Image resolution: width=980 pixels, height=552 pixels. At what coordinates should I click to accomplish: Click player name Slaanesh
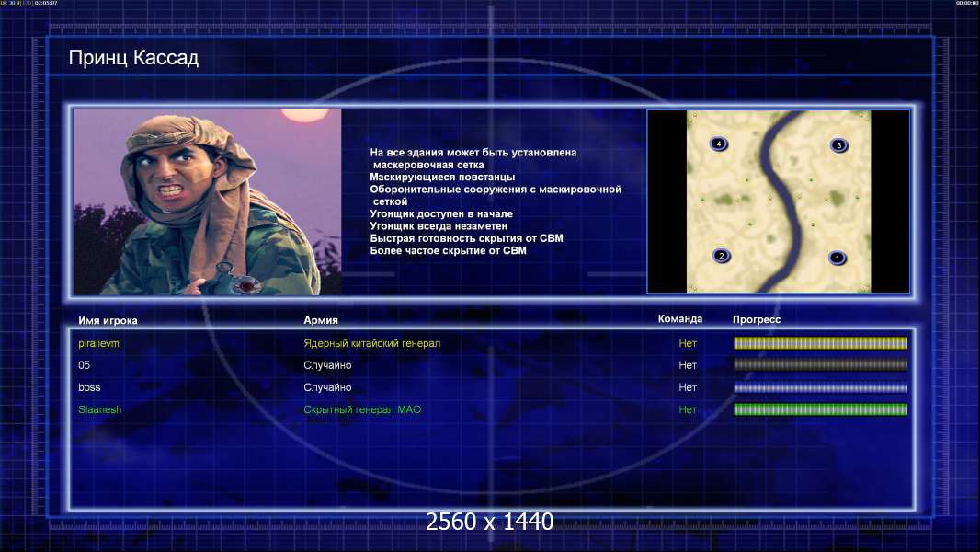point(100,409)
